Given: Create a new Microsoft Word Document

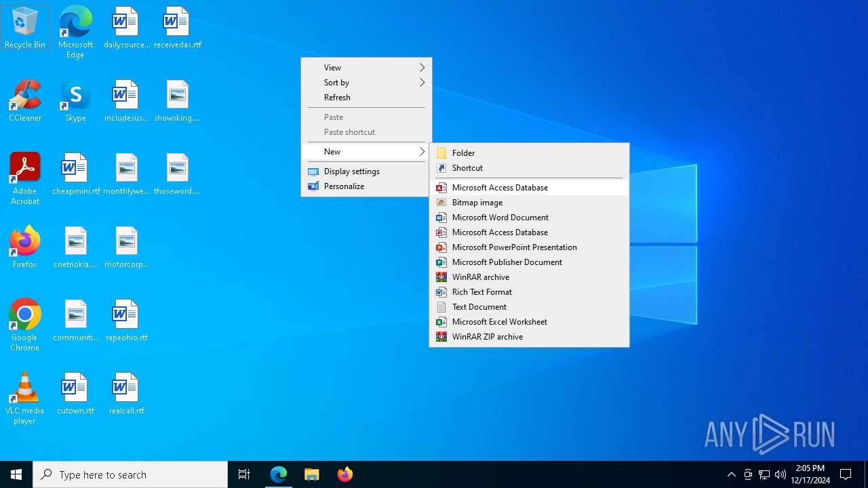Looking at the screenshot, I should [529, 218].
